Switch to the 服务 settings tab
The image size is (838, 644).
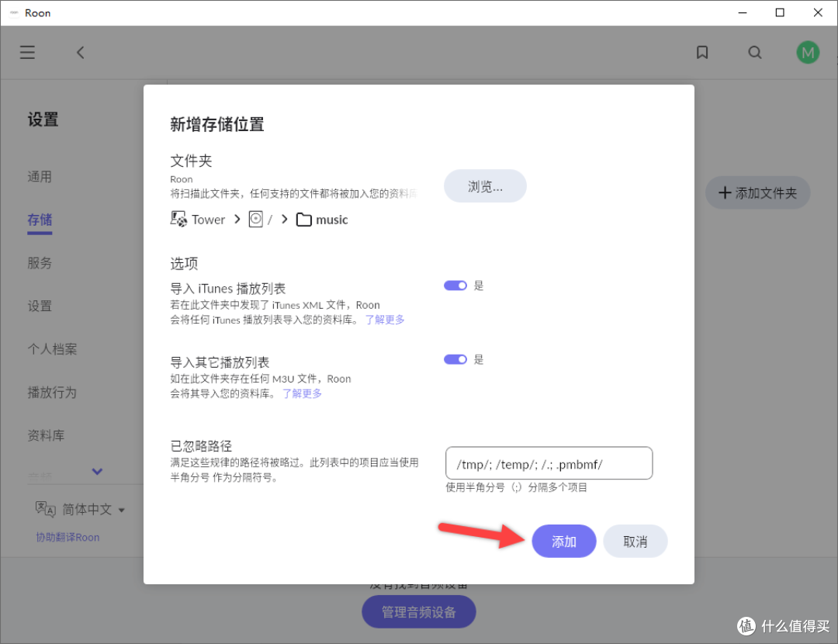(x=40, y=263)
